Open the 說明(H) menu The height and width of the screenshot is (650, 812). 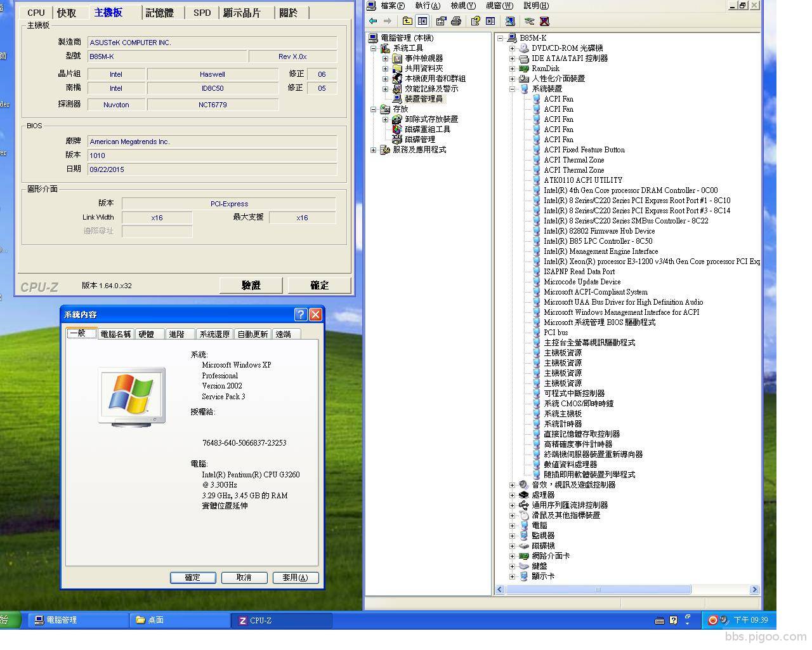point(536,6)
